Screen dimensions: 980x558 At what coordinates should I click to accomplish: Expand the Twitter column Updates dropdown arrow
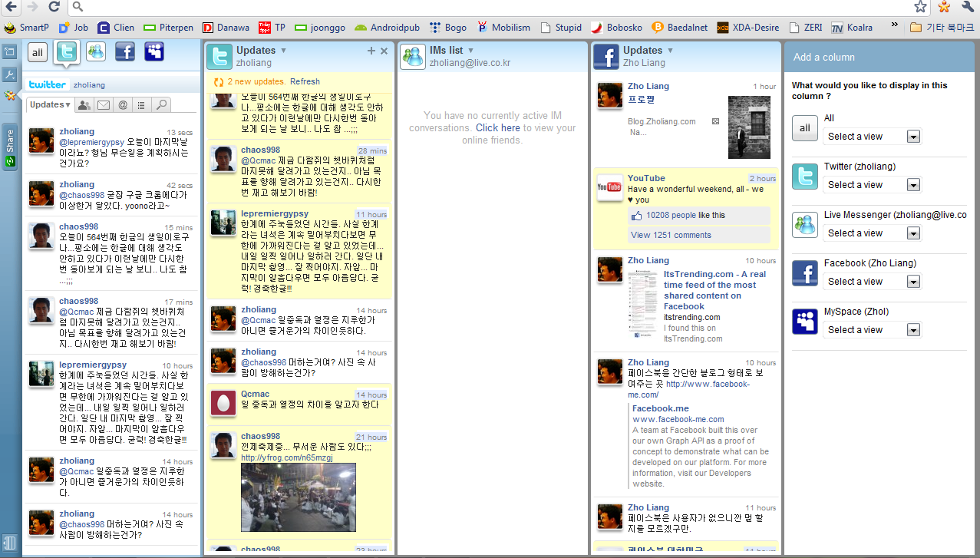point(283,51)
